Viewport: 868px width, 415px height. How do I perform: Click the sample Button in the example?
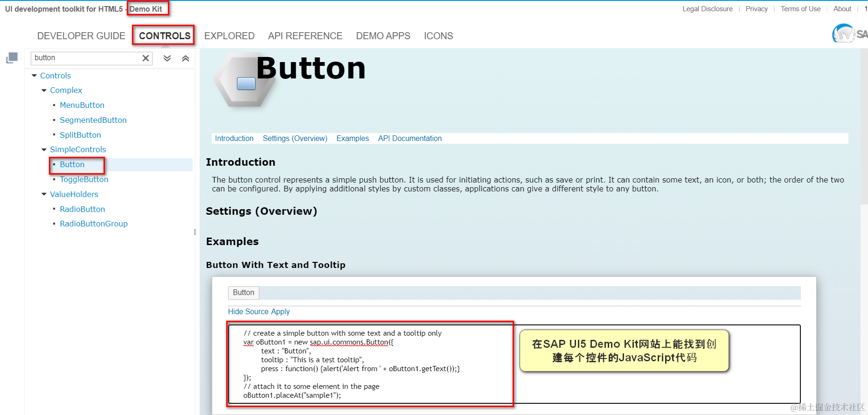243,293
